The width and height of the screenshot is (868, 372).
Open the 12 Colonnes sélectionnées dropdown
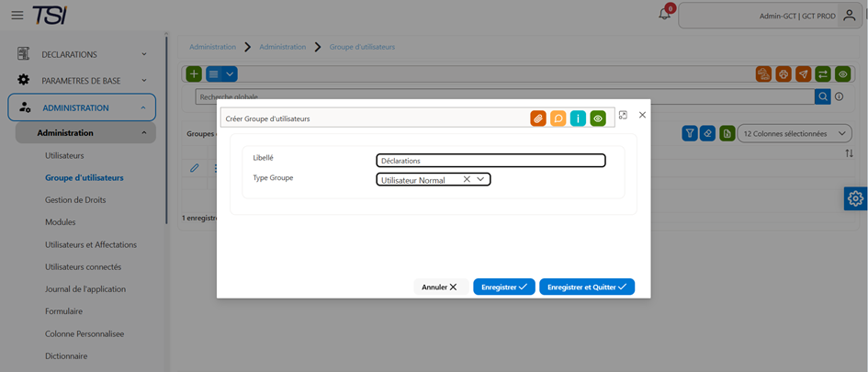[795, 133]
